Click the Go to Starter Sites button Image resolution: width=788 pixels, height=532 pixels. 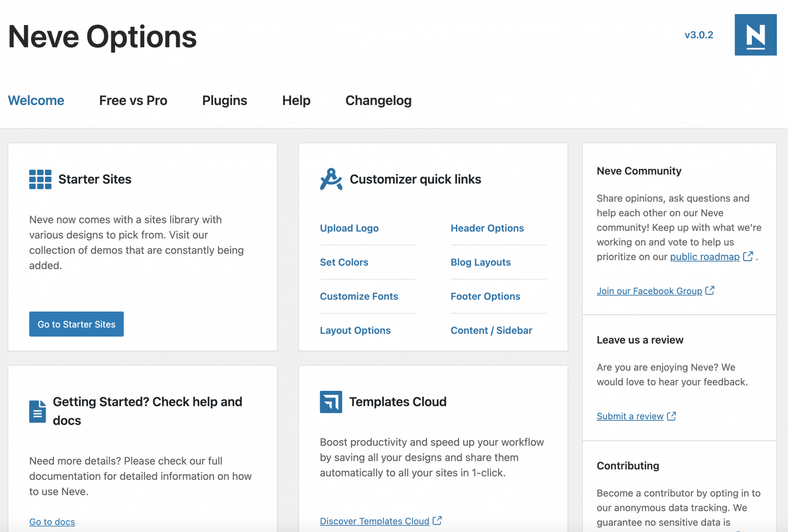click(77, 324)
